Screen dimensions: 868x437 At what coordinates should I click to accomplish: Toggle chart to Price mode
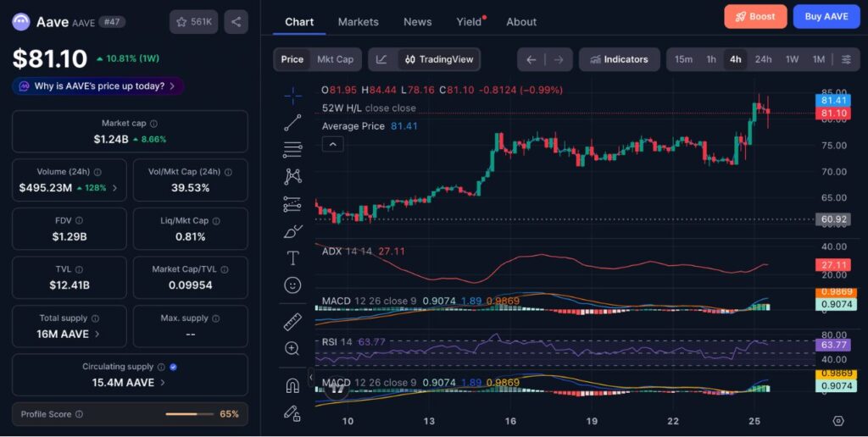(292, 59)
